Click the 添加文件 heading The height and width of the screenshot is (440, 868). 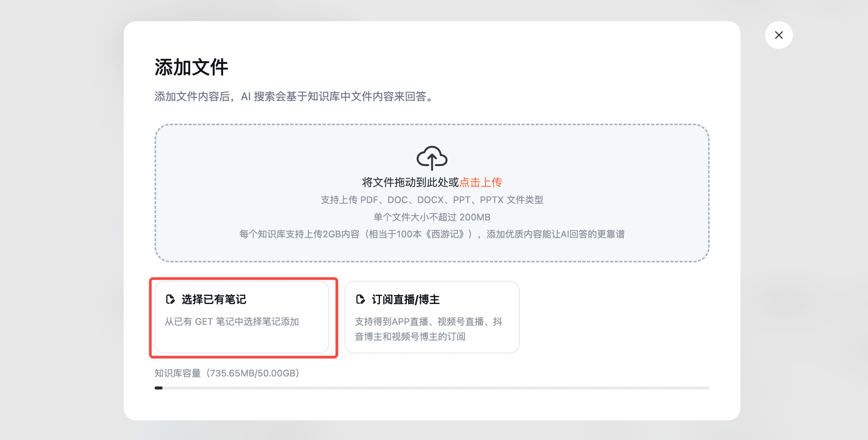191,67
